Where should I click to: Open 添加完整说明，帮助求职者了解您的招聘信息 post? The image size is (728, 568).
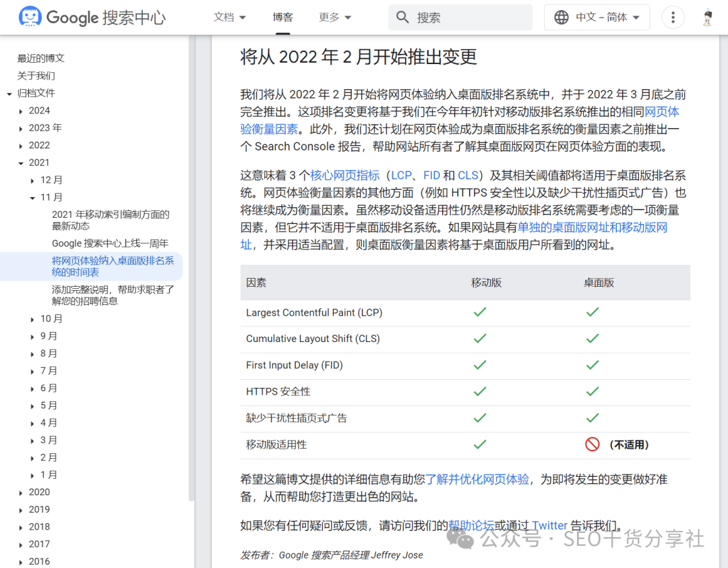click(113, 295)
